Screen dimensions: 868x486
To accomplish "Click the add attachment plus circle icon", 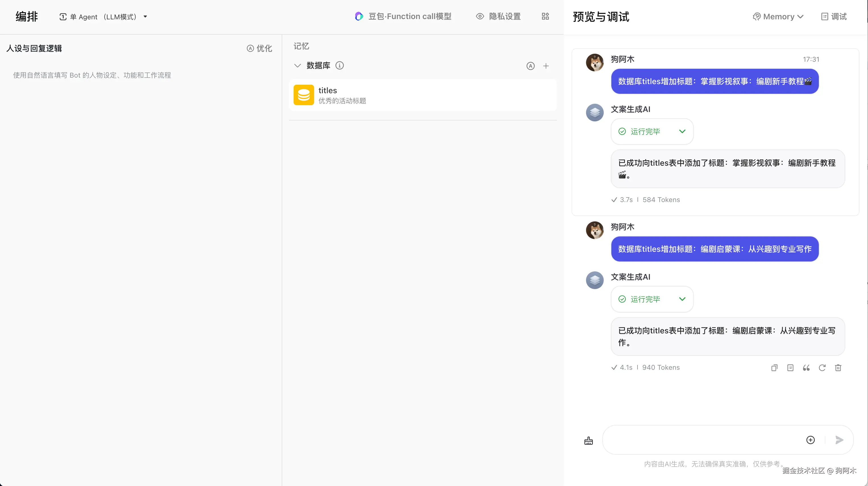I will (810, 440).
